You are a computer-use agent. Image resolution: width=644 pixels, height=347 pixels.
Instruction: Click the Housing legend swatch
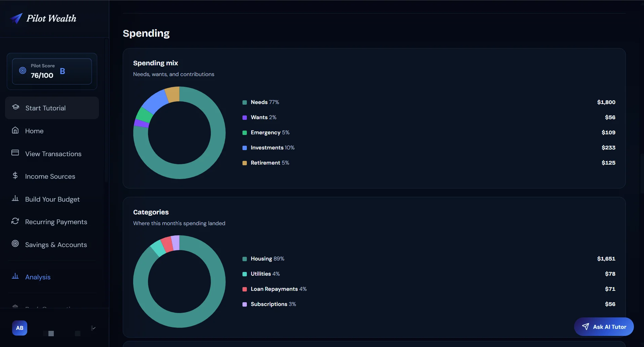click(x=244, y=259)
